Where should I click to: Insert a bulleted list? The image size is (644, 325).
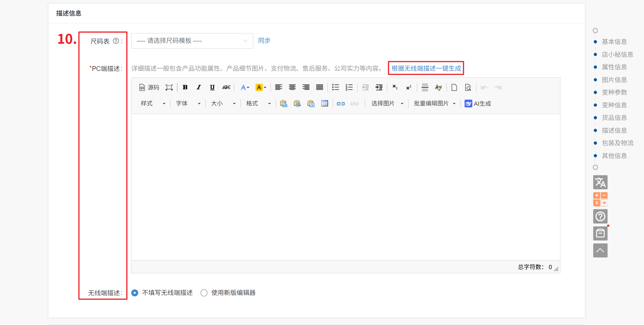pos(335,87)
